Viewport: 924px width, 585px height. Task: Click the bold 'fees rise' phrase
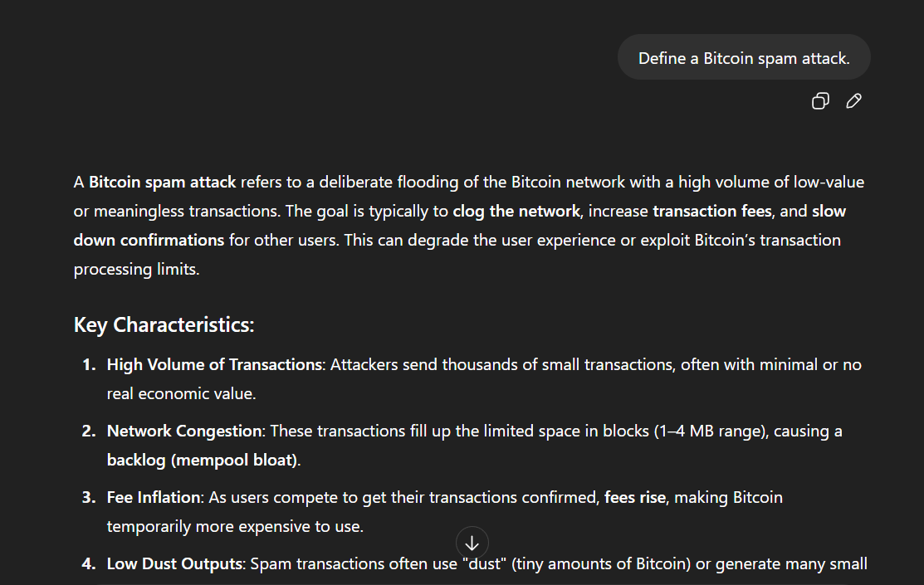click(634, 497)
